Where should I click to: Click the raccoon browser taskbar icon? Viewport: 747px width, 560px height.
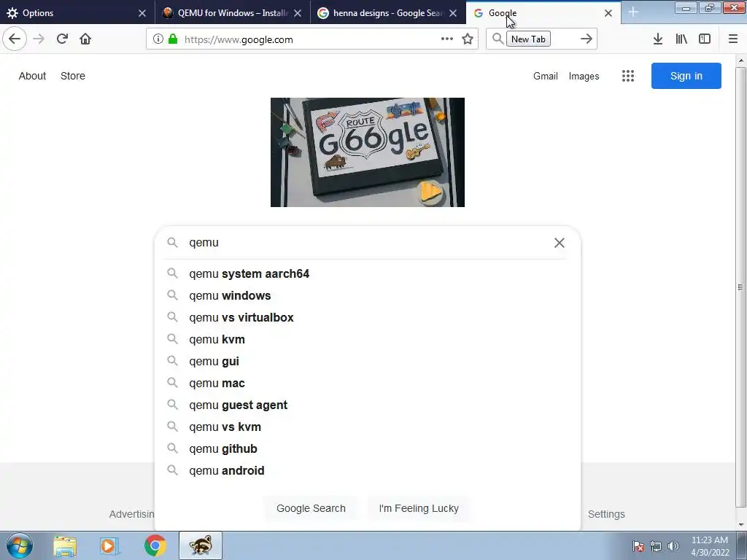click(201, 545)
